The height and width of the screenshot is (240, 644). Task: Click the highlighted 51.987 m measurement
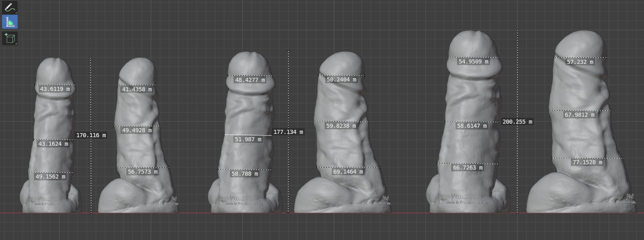(248, 139)
